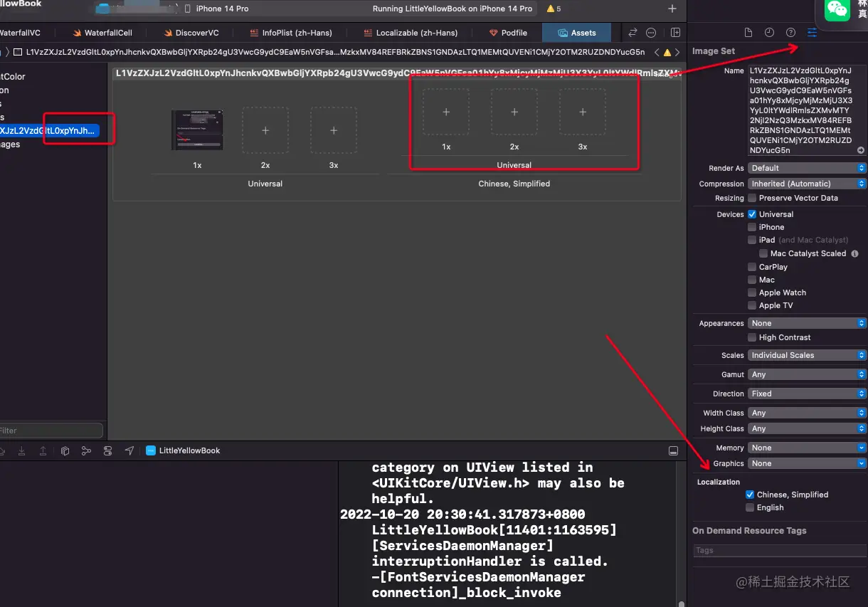Select the highlighted L1VzZXJzL2Vzd asset in navigator

pyautogui.click(x=50, y=131)
